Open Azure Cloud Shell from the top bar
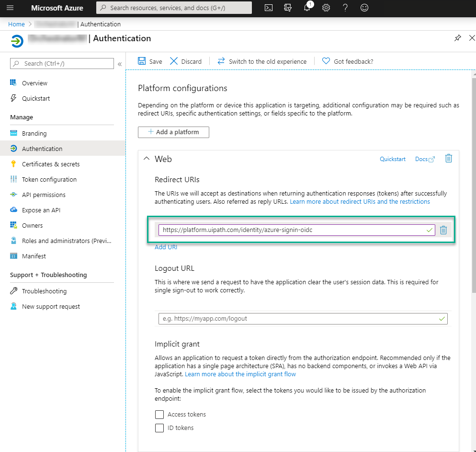The image size is (476, 452). tap(269, 8)
